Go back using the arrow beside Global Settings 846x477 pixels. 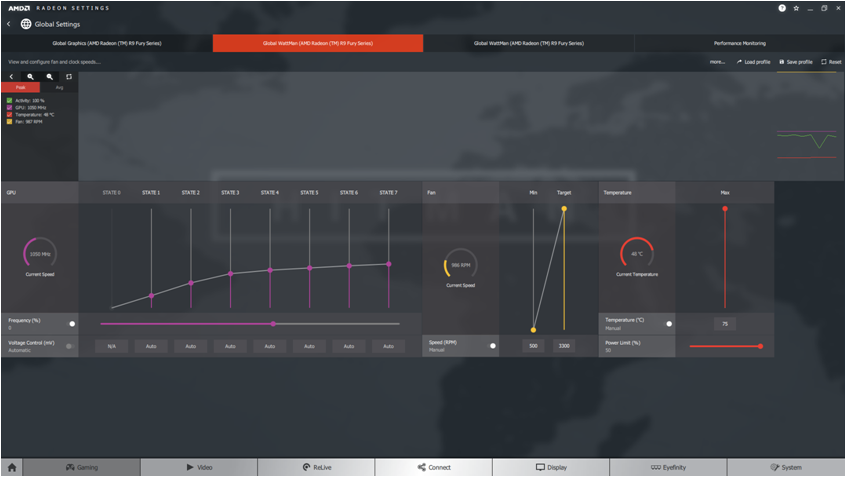click(9, 24)
